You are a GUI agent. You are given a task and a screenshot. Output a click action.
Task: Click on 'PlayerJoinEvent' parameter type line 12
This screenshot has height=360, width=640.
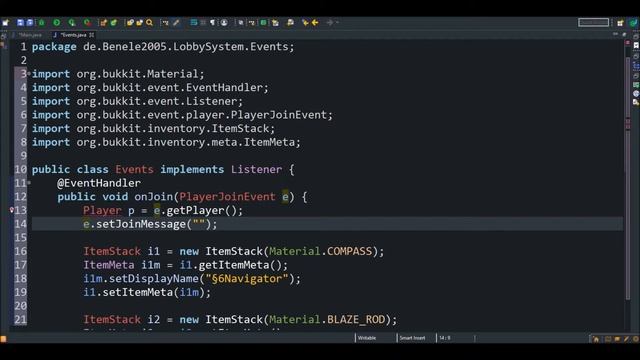click(x=227, y=197)
